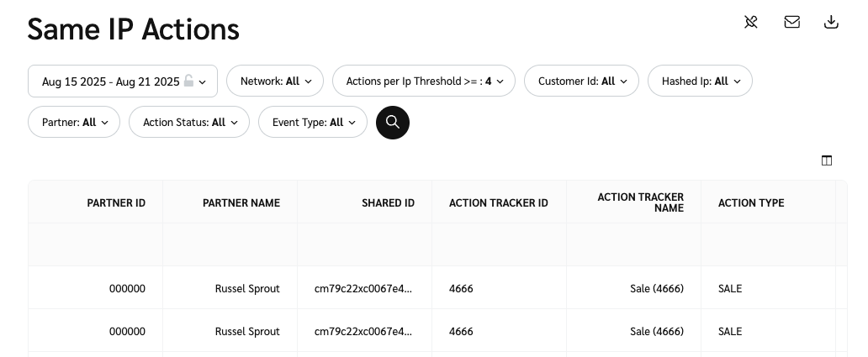The image size is (868, 357).
Task: Click the download report icon
Action: pyautogui.click(x=831, y=23)
